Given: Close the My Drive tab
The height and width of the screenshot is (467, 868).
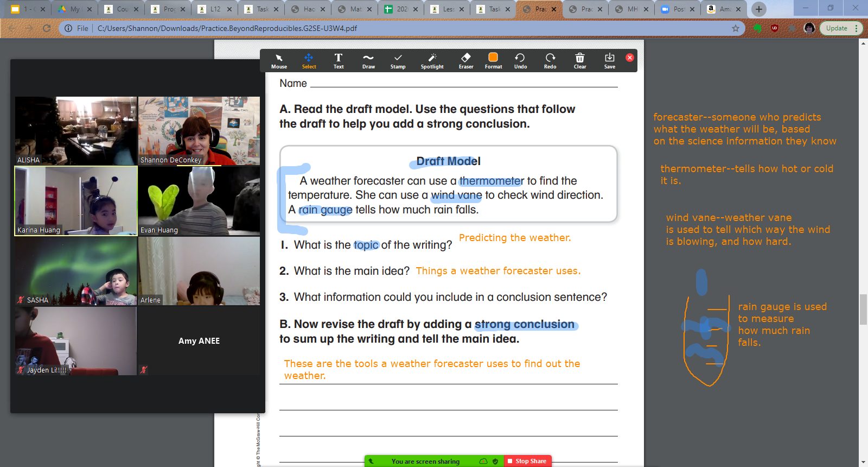Looking at the screenshot, I should coord(90,9).
